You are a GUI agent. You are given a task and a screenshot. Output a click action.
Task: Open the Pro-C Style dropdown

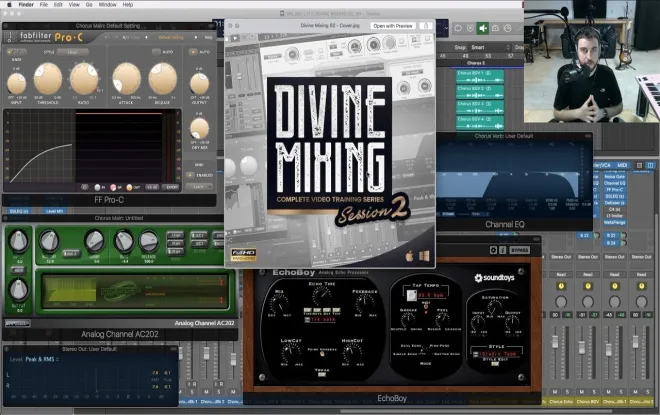click(72, 52)
